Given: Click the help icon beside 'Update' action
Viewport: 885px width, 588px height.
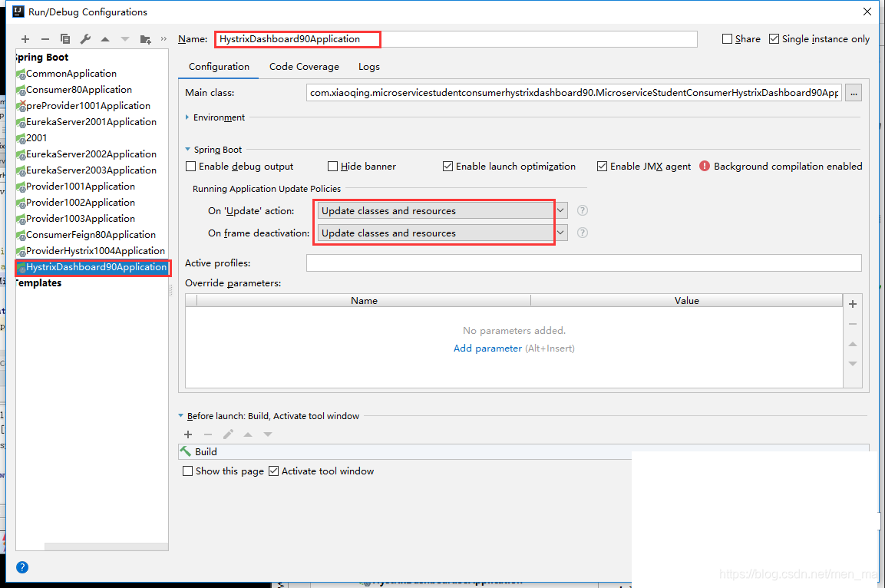Looking at the screenshot, I should (583, 210).
